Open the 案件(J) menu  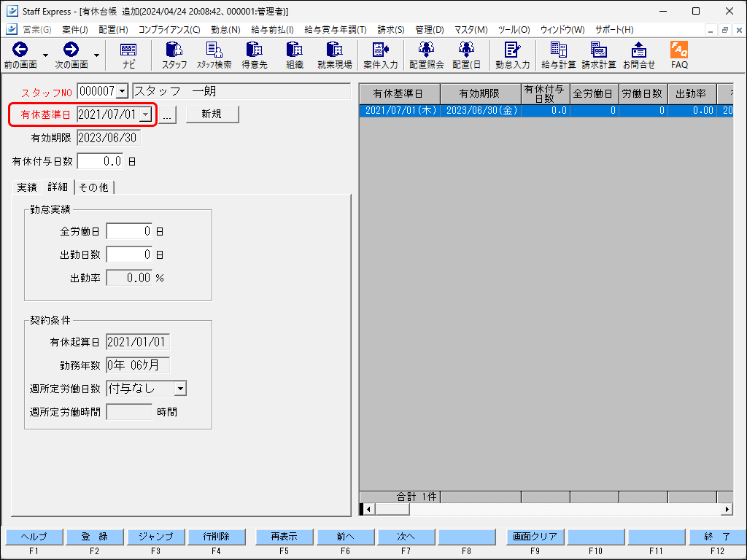pyautogui.click(x=75, y=29)
